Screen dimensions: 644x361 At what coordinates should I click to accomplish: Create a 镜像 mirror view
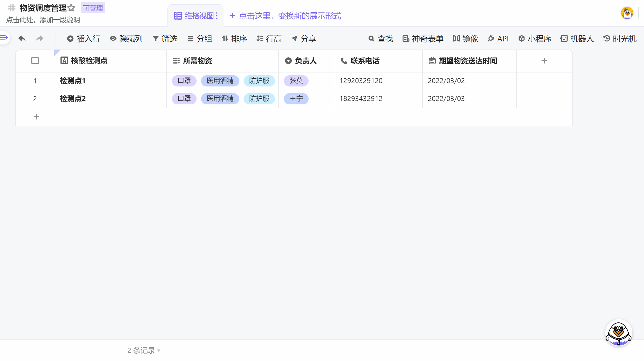[465, 39]
